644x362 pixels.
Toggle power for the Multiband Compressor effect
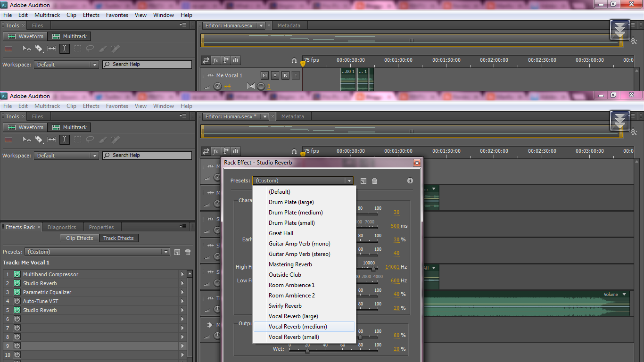pyautogui.click(x=17, y=274)
